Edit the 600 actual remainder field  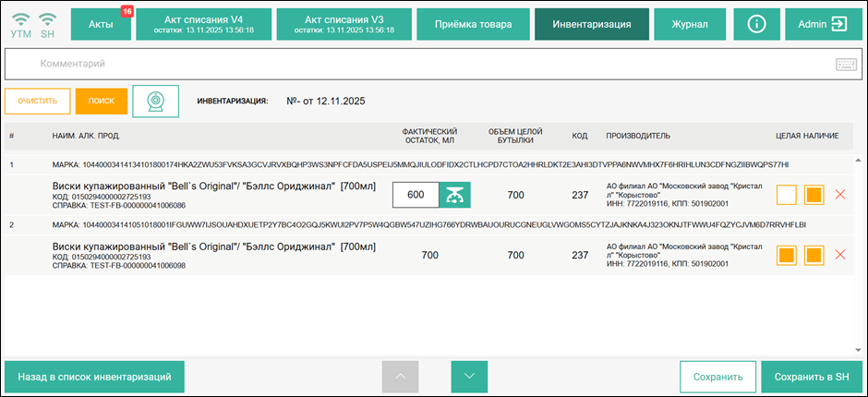click(x=416, y=195)
